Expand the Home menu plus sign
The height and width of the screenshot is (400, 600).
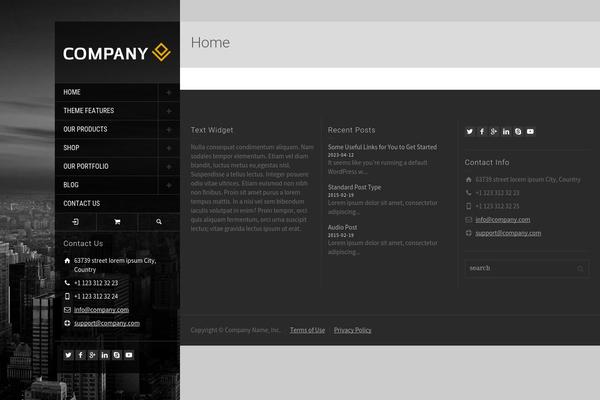[x=168, y=92]
